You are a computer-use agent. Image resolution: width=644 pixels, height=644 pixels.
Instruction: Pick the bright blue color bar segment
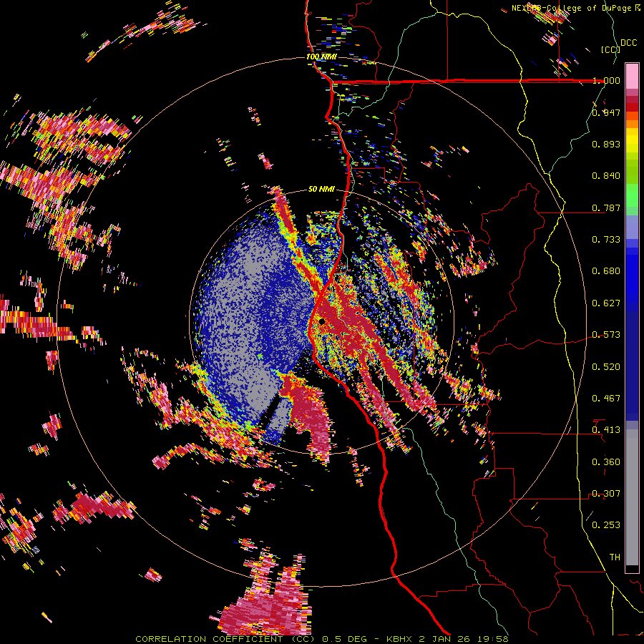click(632, 275)
